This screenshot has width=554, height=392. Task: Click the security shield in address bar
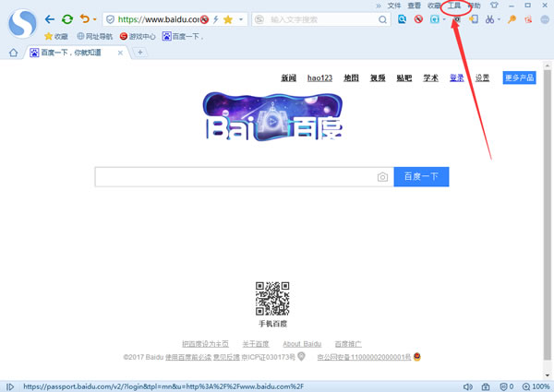[x=110, y=19]
